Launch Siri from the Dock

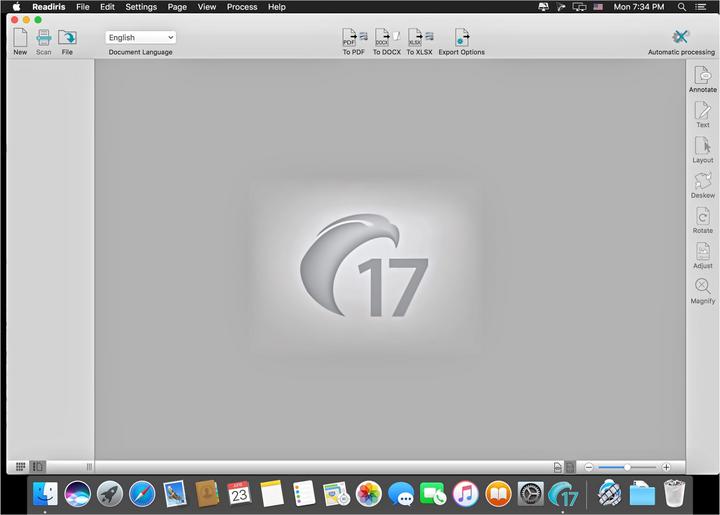78,494
